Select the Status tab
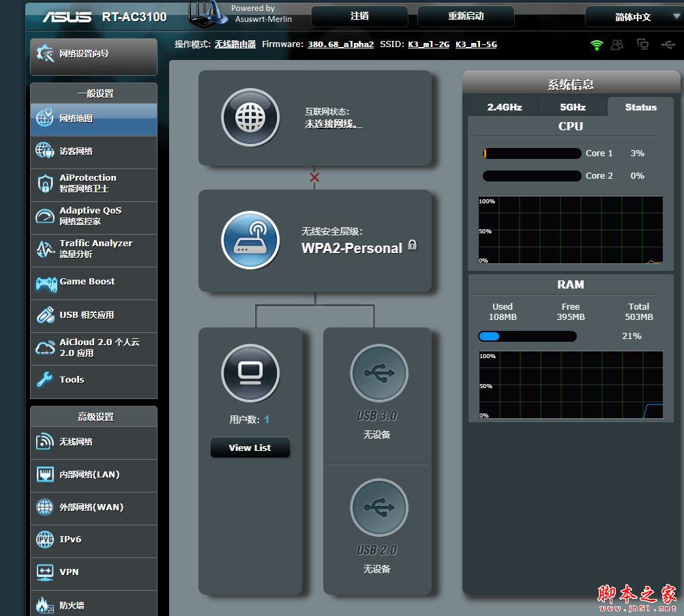 (640, 107)
